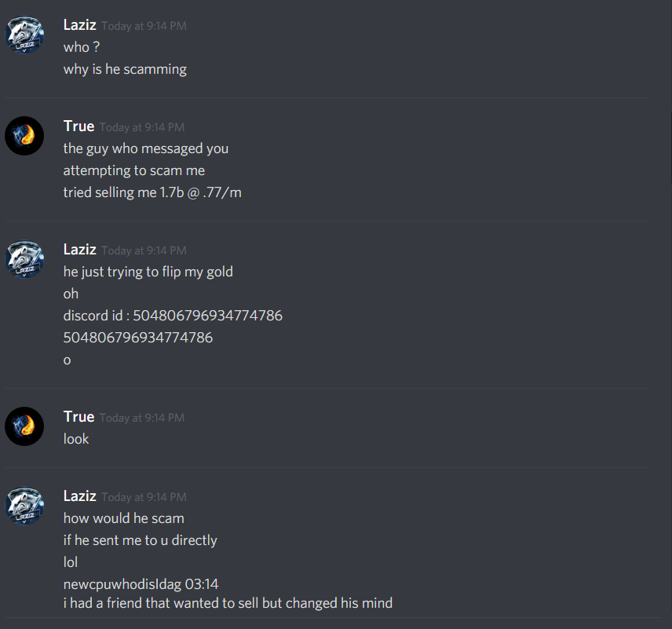
Task: Open Laziz's avatar above "who ?"
Action: pyautogui.click(x=24, y=35)
